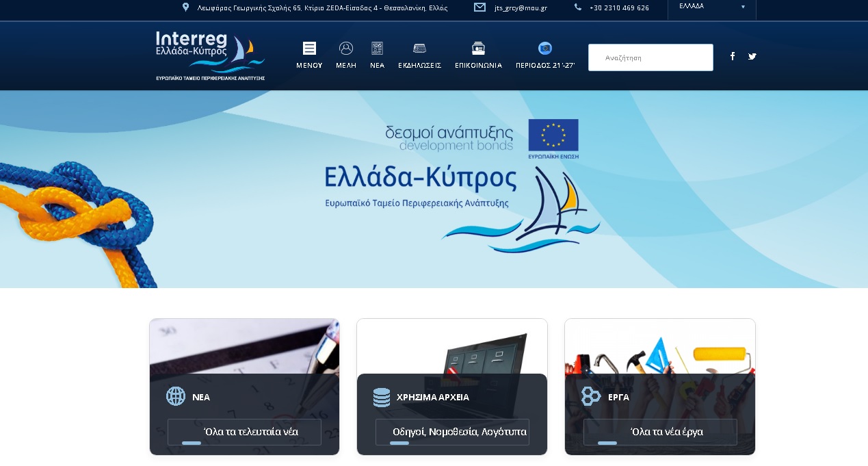Click the ΧΡΗΣΙΜΑ ΑΡΧΕΙΑ card heading
Image resolution: width=868 pixels, height=466 pixels.
(x=433, y=397)
